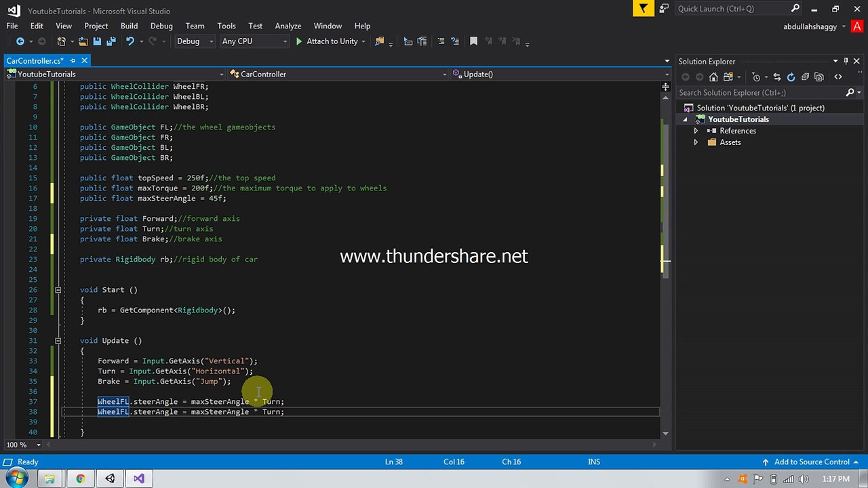Collapse All in Solution Explorer
This screenshot has height=488, width=868.
tap(805, 77)
